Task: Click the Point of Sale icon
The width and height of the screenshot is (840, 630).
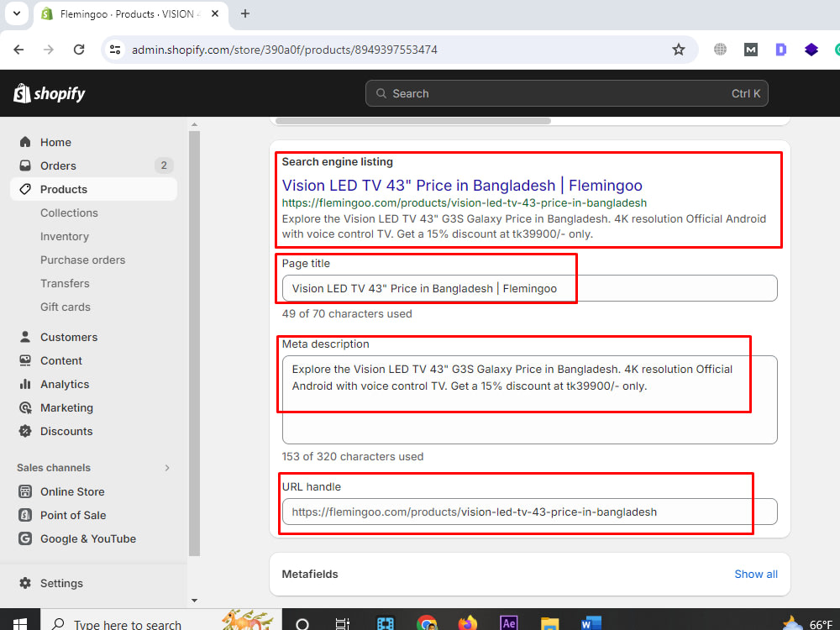Action: click(x=25, y=515)
